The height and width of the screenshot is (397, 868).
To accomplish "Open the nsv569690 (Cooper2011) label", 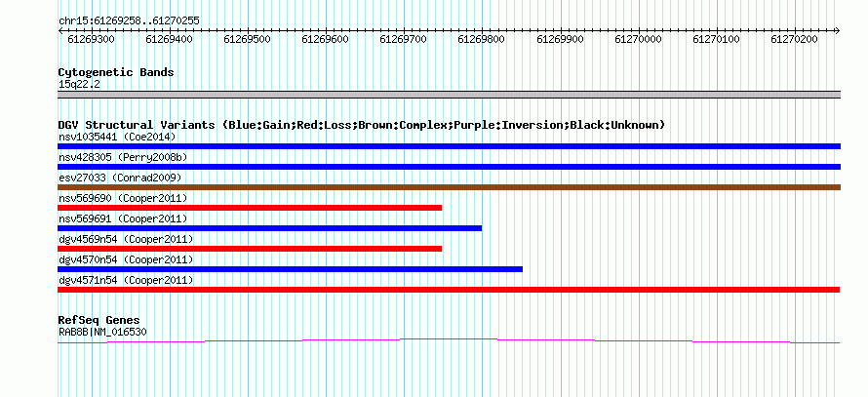I will pos(123,198).
